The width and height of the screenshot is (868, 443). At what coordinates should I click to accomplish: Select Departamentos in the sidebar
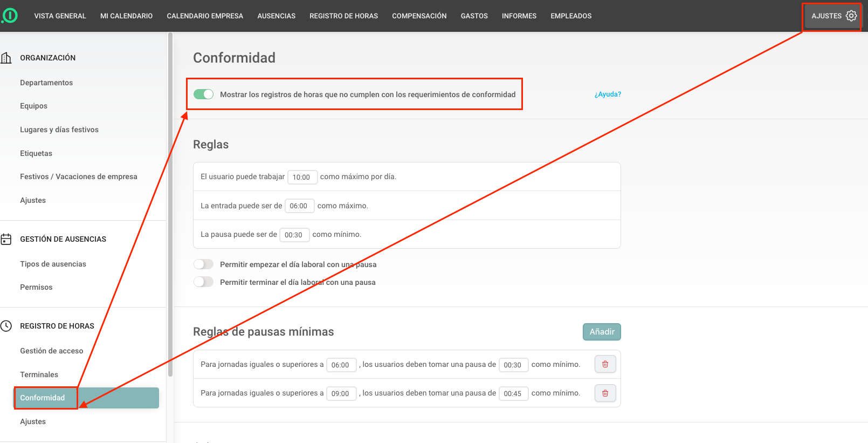pos(46,83)
